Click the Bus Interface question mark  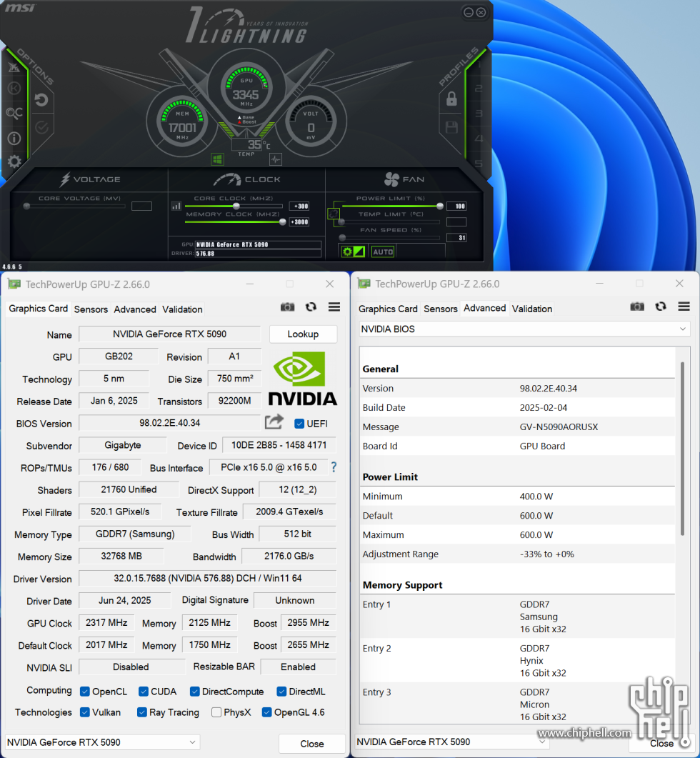click(334, 467)
